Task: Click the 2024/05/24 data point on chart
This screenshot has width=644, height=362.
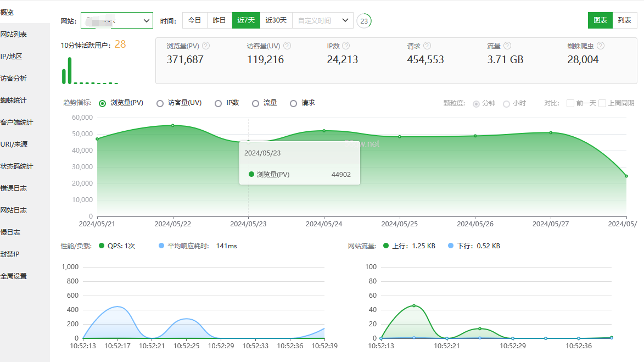Action: click(x=324, y=131)
